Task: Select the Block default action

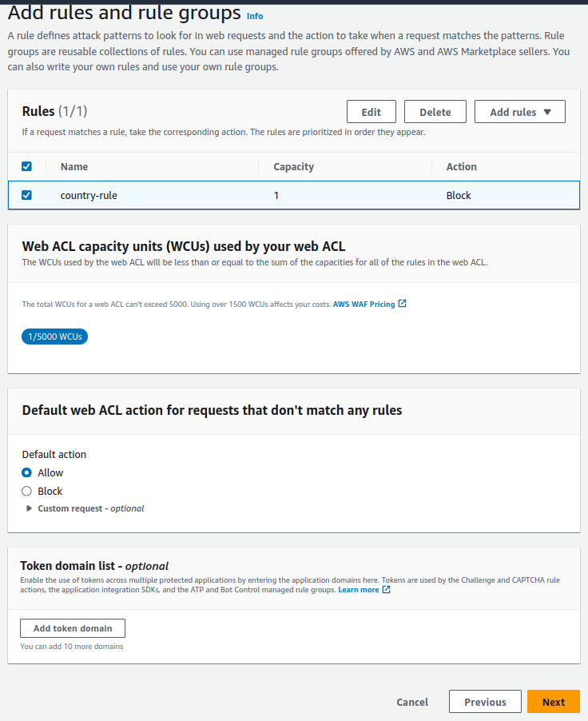Action: tap(27, 491)
